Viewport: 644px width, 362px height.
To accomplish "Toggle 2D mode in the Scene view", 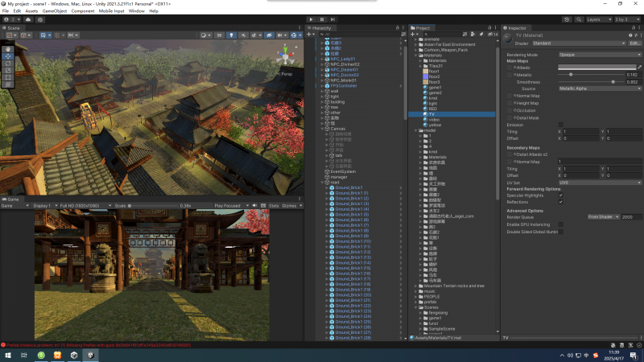I will [x=219, y=35].
